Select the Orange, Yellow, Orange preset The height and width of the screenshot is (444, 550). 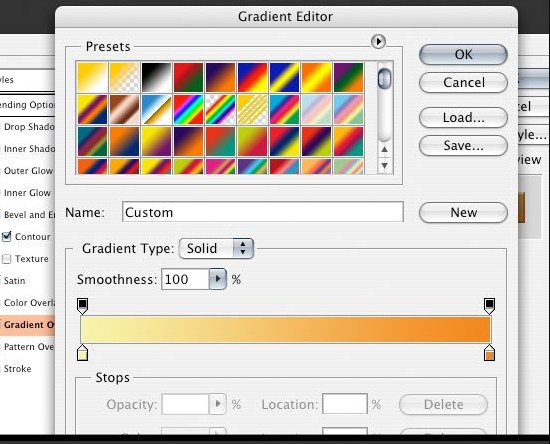click(x=316, y=78)
